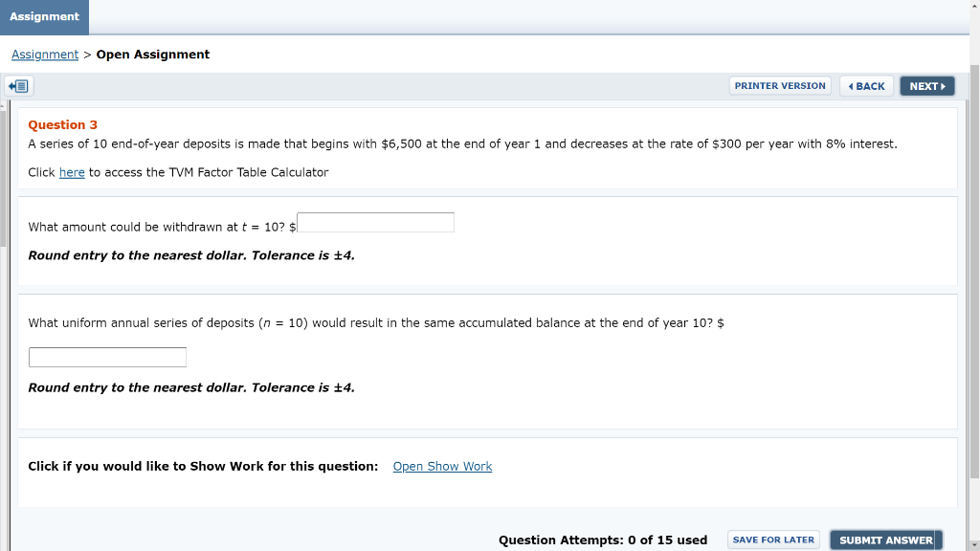
Task: Click the uniform annual deposit answer box
Action: tap(107, 357)
